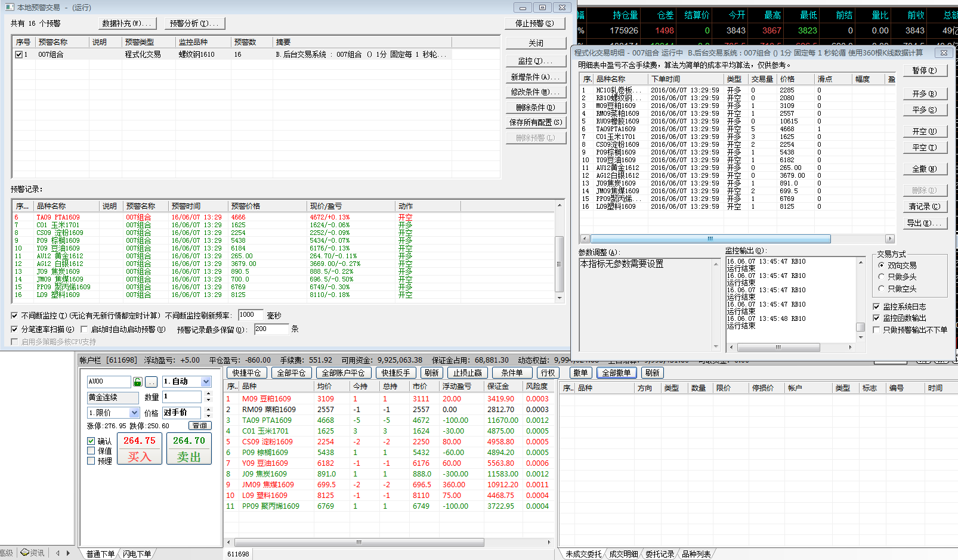Toggle 监控函数输出 checkbox

[876, 318]
